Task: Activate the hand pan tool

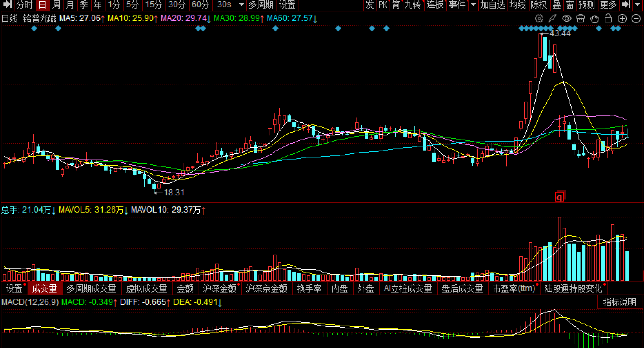Action: click(x=594, y=19)
